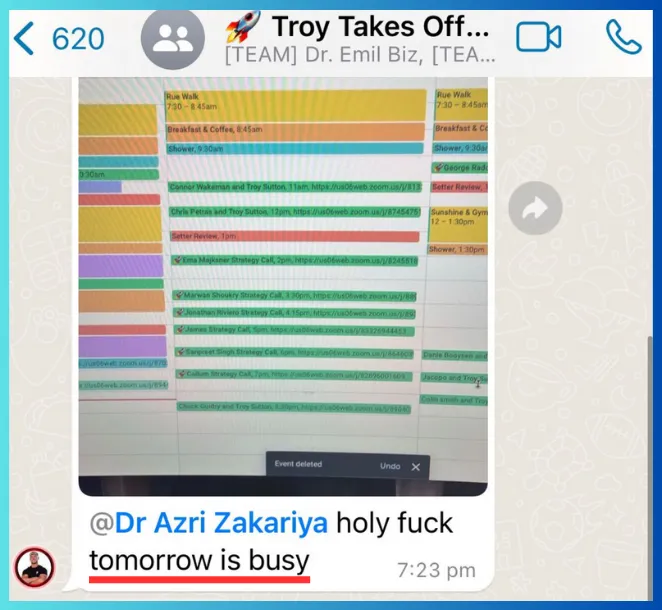Open Connor Wakeman and Troy Sutton 11am event
This screenshot has height=610, width=662.
295,187
